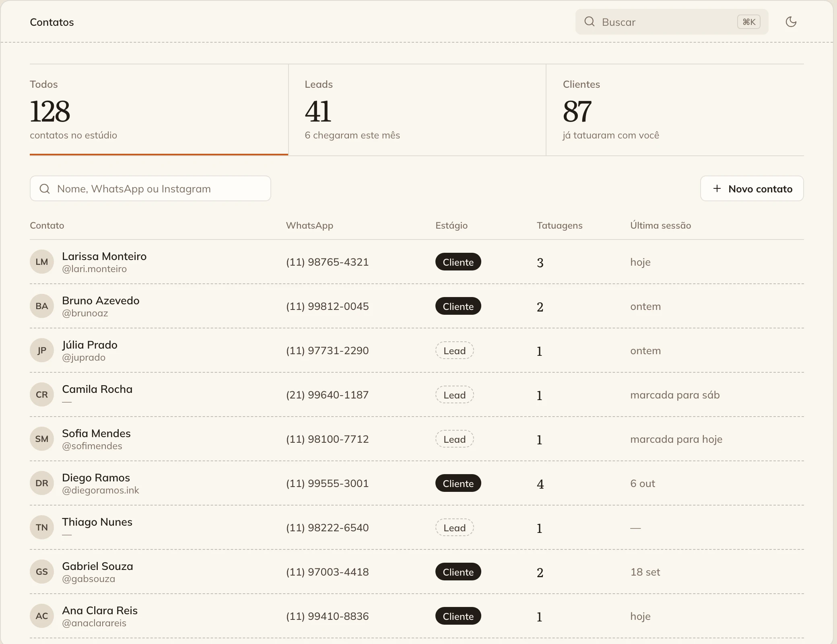Screen dimensions: 837x644
Task: Click the Novo contato button
Action: tap(752, 188)
